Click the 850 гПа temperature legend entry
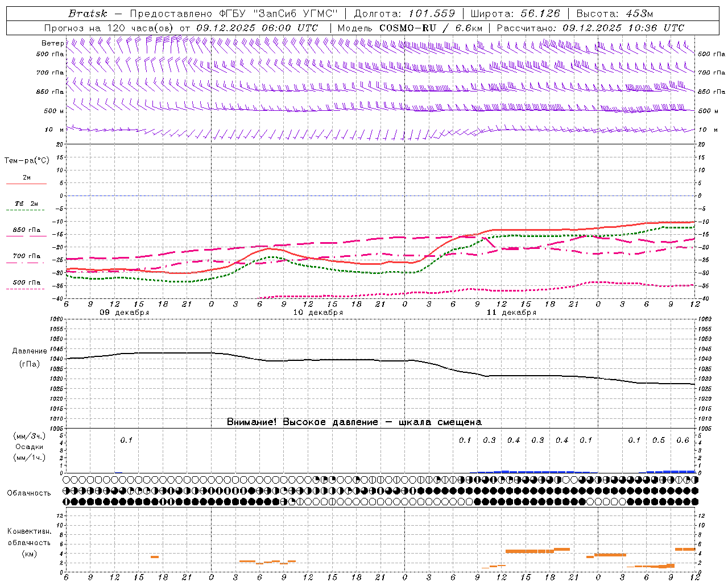The height and width of the screenshot is (582, 728). pyautogui.click(x=27, y=230)
